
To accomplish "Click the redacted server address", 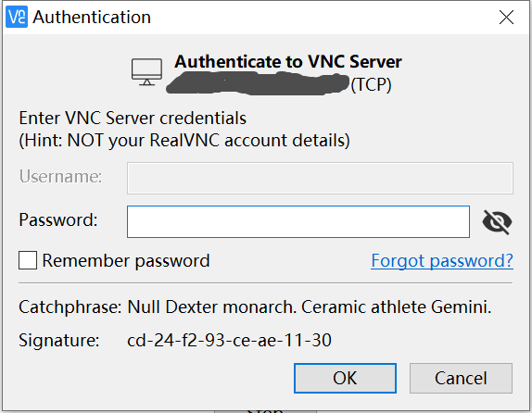I will tap(258, 83).
